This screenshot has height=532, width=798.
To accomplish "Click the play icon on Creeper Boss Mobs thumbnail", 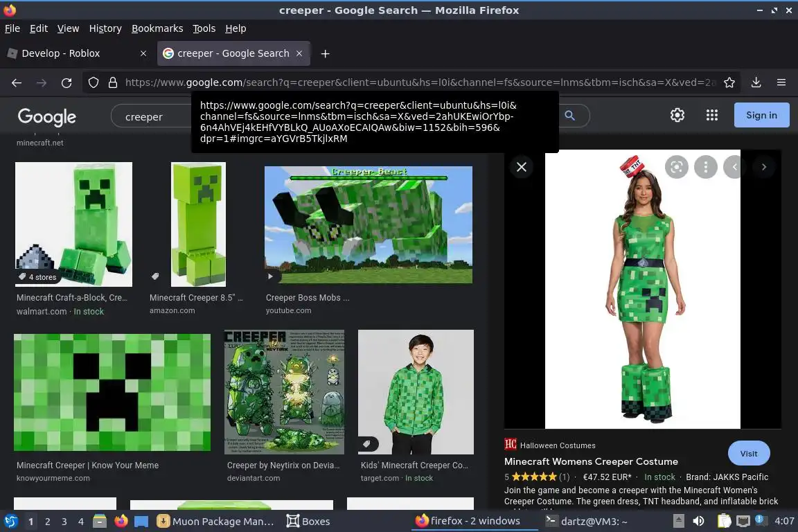I will pyautogui.click(x=270, y=276).
